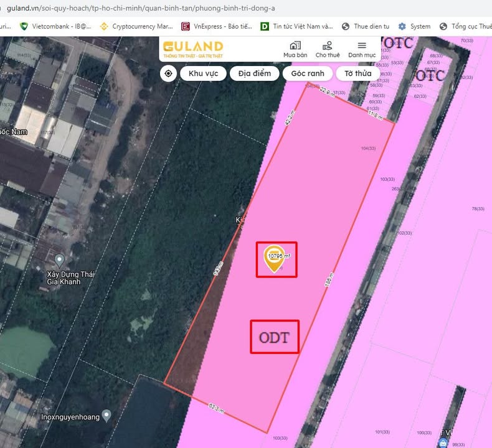Click parcel label 59(33)
Screen dimensions: 492x448
tap(379, 96)
